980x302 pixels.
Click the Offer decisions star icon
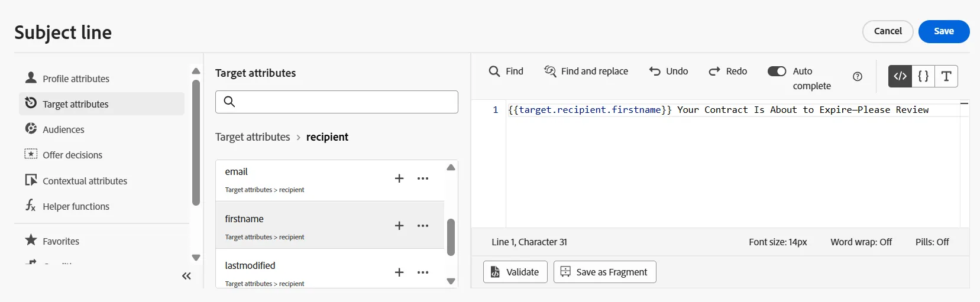pyautogui.click(x=31, y=154)
